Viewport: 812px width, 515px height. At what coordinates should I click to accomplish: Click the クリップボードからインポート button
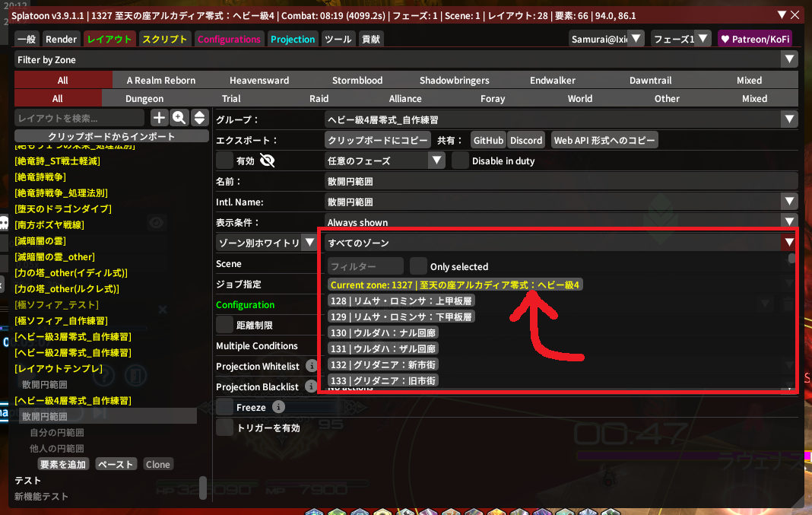click(112, 136)
